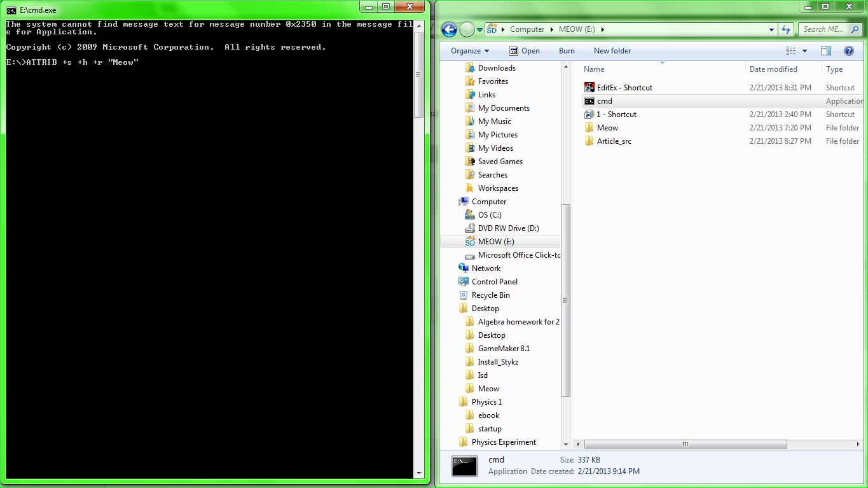
Task: Select GameMaker 8.1 folder in tree
Action: (504, 349)
